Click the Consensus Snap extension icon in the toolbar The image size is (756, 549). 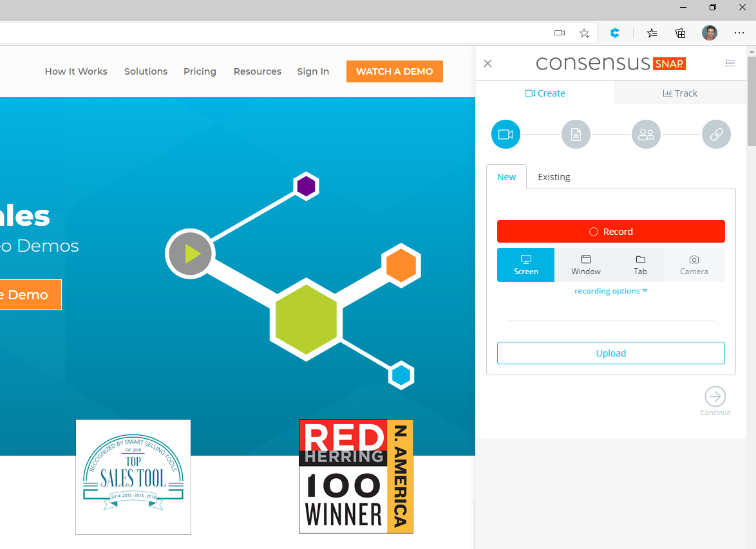point(615,33)
